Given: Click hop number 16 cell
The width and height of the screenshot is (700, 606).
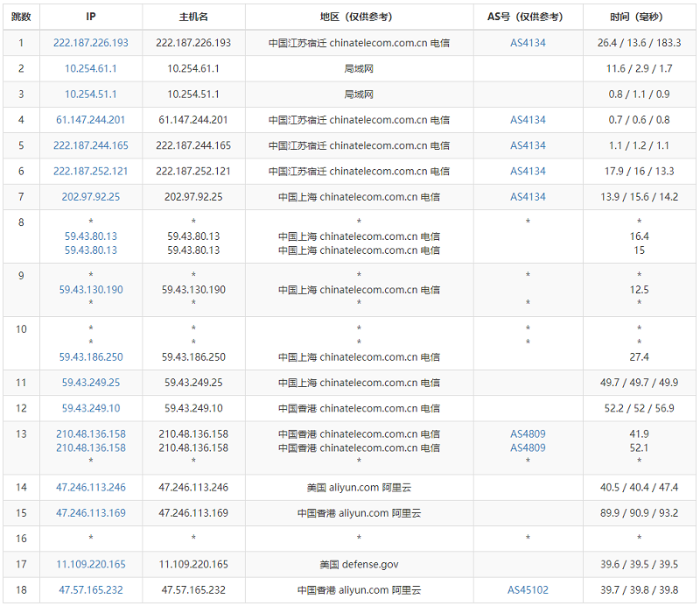Looking at the screenshot, I should click(x=21, y=539).
